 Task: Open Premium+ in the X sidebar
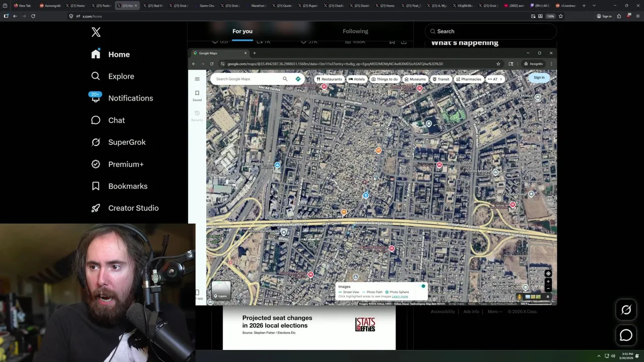(x=117, y=164)
